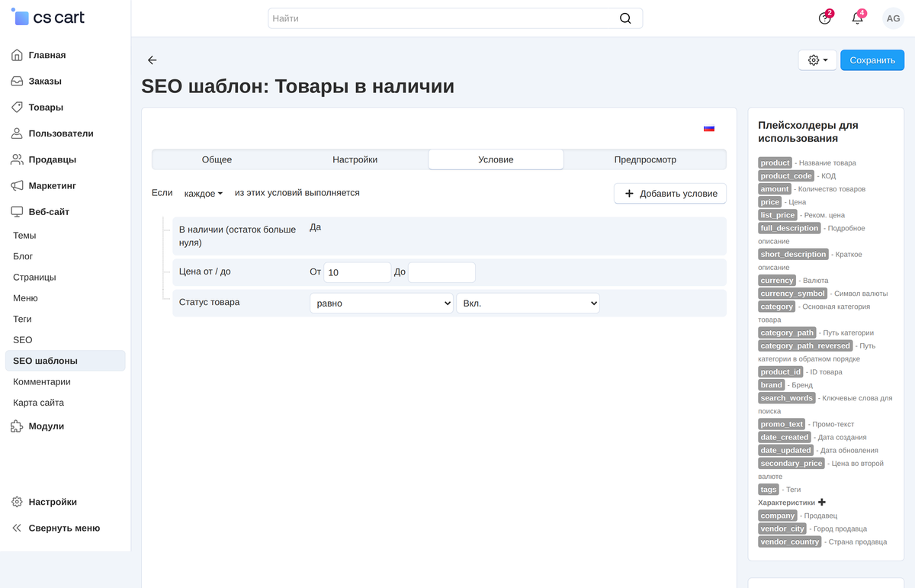The image size is (915, 588).
Task: Open the каждое condition dropdown
Action: click(x=204, y=194)
